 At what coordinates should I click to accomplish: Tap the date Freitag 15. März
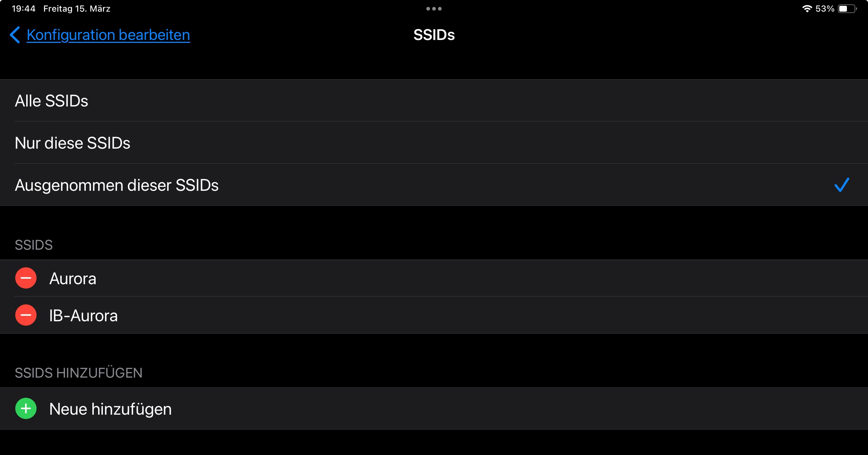77,9
